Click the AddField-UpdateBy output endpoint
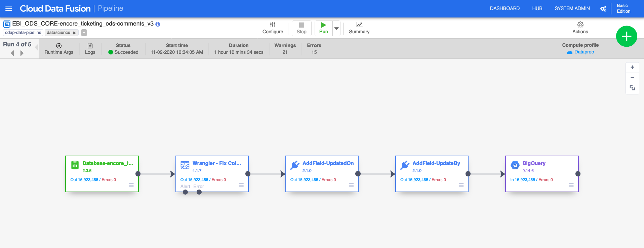The image size is (644, 248). pyautogui.click(x=468, y=174)
